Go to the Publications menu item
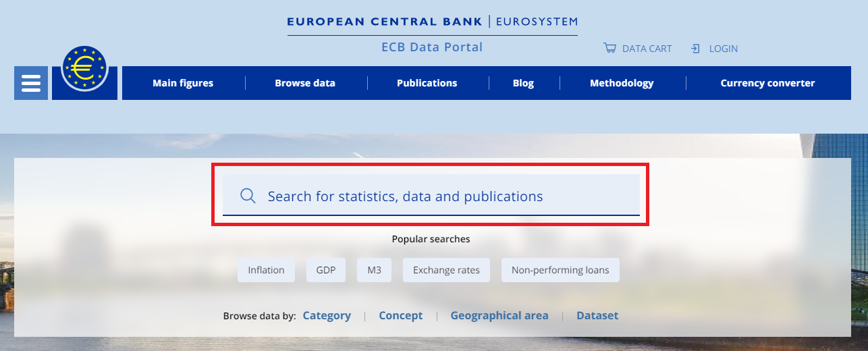Screen dimensions: 868x351 427,83
